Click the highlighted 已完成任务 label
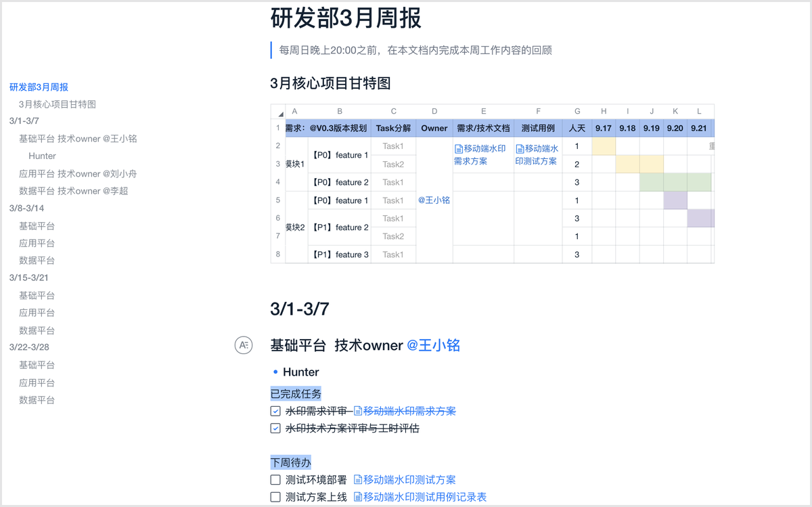812x507 pixels. tap(296, 393)
